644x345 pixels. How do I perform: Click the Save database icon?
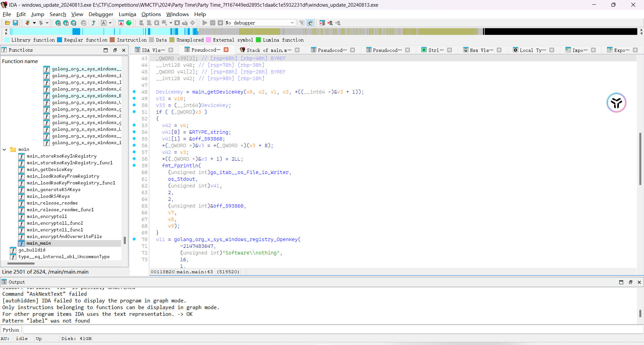click(x=15, y=23)
